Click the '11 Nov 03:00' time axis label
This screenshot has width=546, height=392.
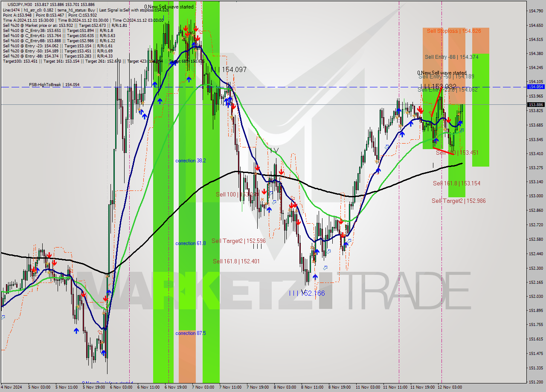pos(368,387)
